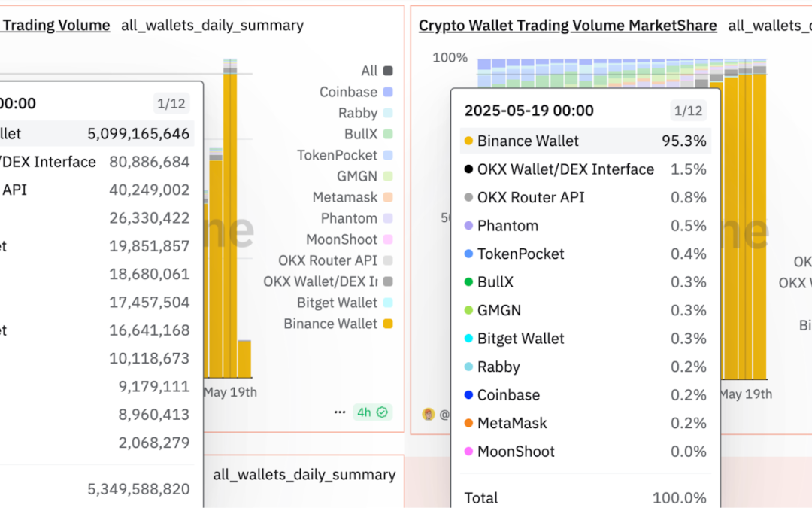812x508 pixels.
Task: Click the 8,960,413 volume value
Action: [x=154, y=415]
